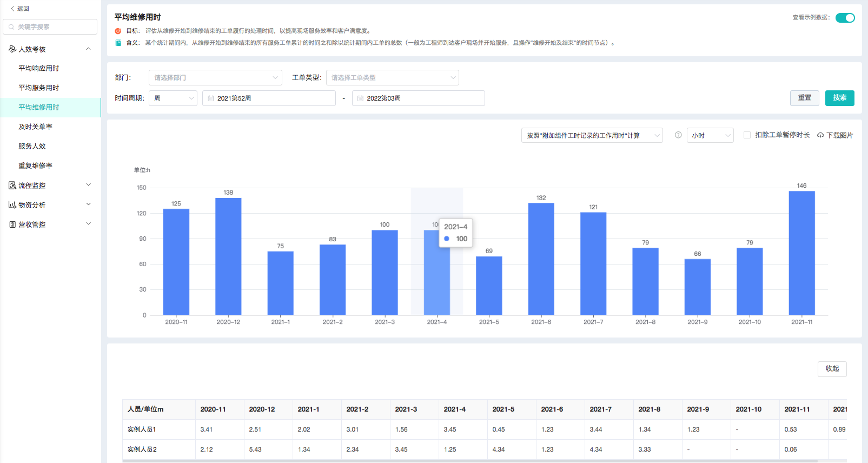Click the 人效考核 people icon

click(x=12, y=49)
